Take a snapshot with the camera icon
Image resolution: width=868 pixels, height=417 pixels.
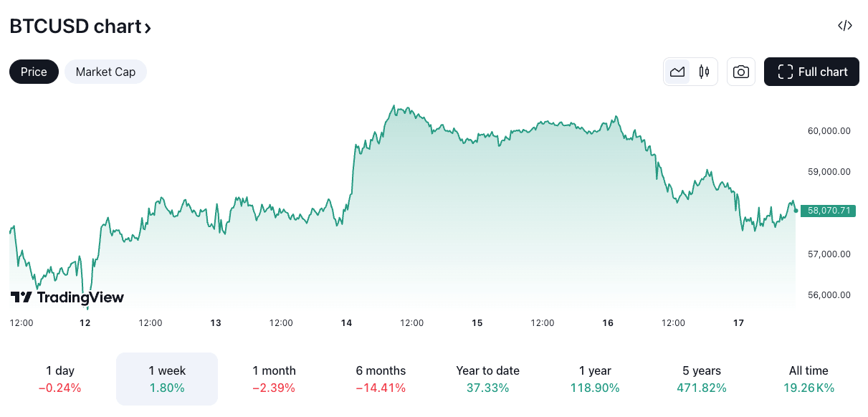[741, 72]
